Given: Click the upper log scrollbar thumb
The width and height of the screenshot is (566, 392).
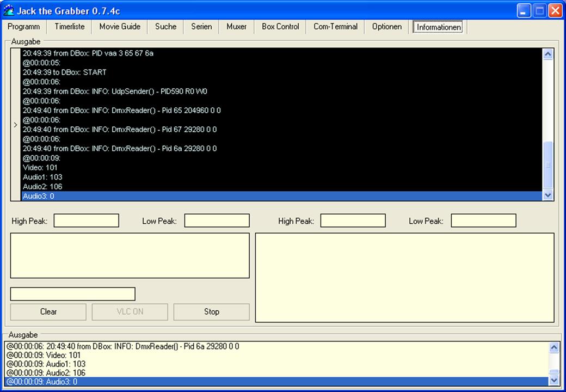Looking at the screenshot, I should click(x=548, y=164).
